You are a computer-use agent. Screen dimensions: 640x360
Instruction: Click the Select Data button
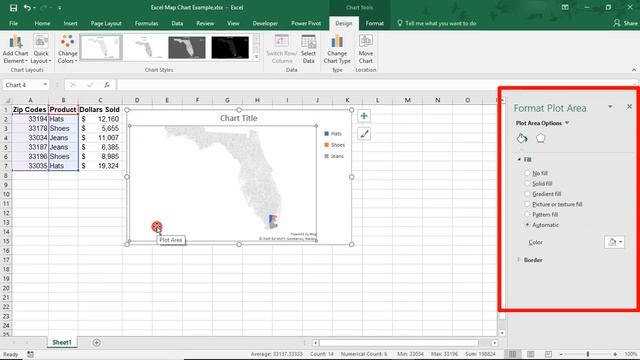coord(308,49)
